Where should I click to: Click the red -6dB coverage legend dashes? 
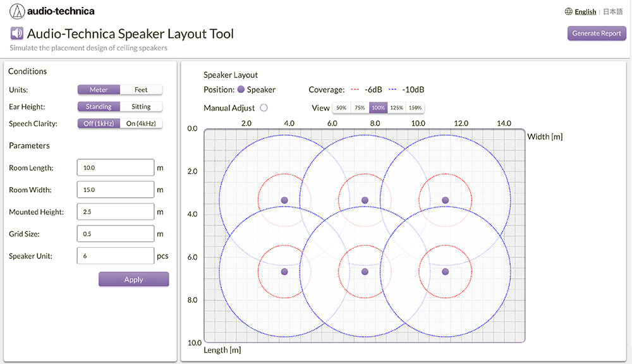[355, 90]
